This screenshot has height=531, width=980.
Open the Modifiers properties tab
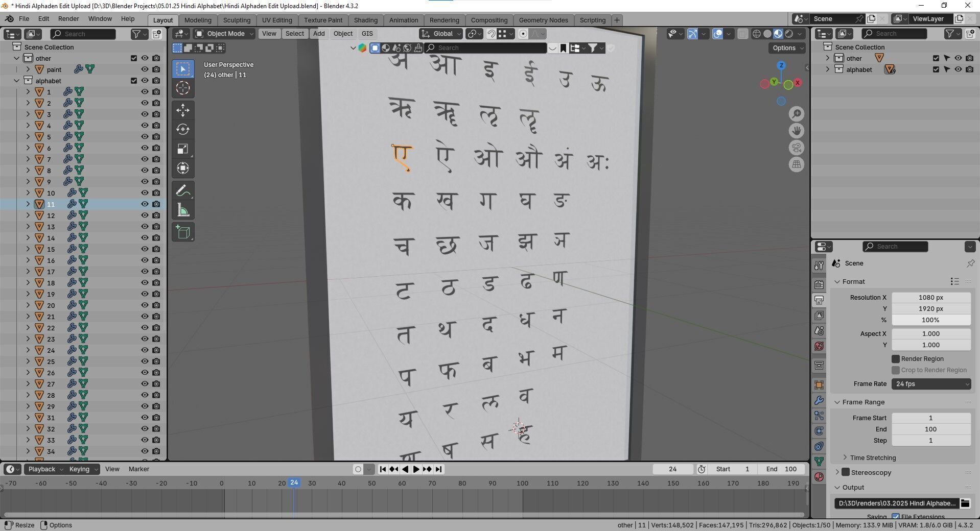pos(819,400)
